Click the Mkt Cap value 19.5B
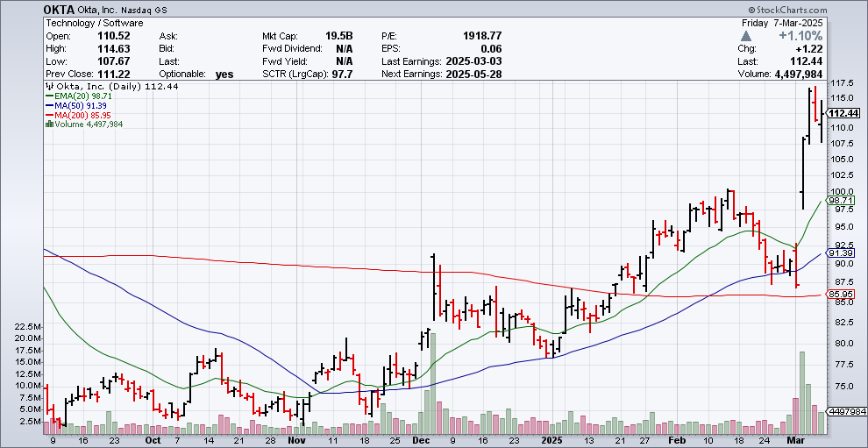 tap(338, 36)
